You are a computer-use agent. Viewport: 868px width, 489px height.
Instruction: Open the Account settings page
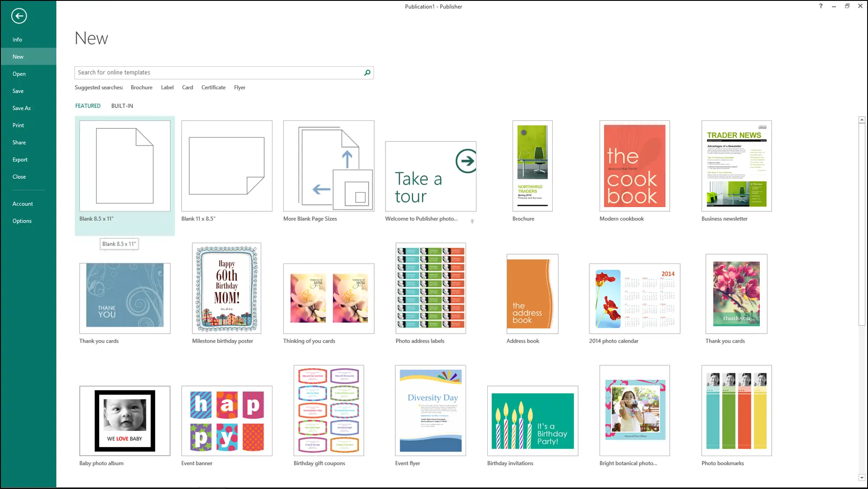coord(23,204)
